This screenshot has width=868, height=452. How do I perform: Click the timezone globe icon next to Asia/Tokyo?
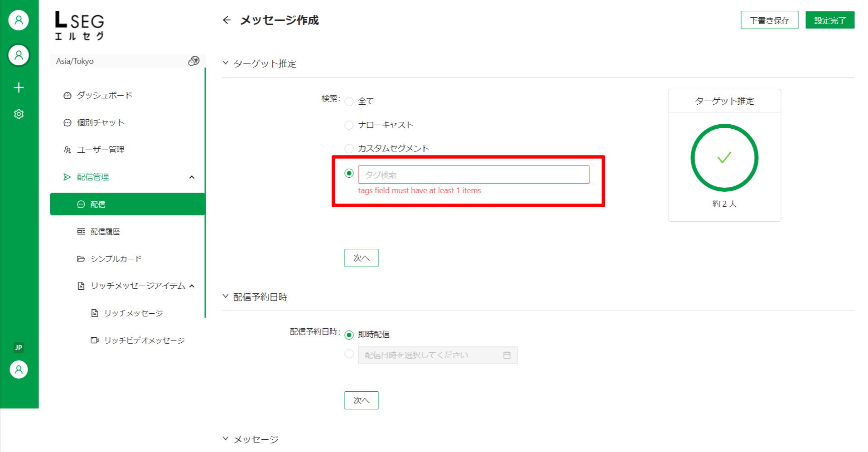pyautogui.click(x=194, y=61)
